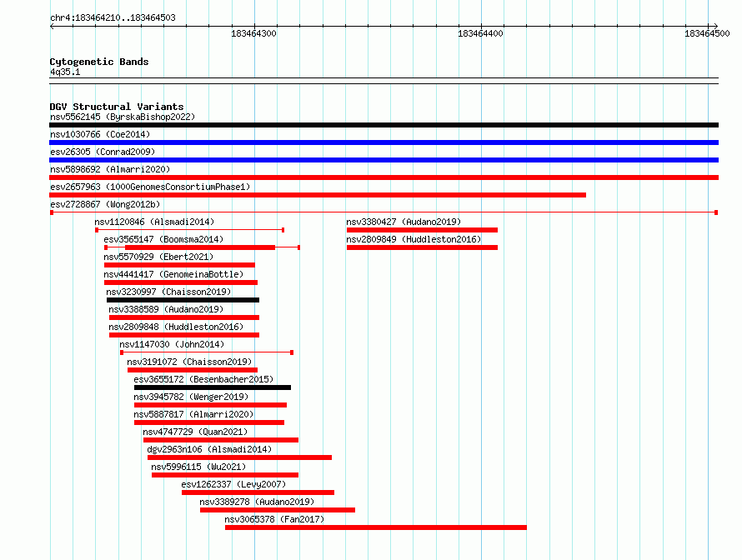Screen dimensions: 742x560
Task: Open the nsv5898692 (Almarri2020) label
Action: click(x=110, y=169)
